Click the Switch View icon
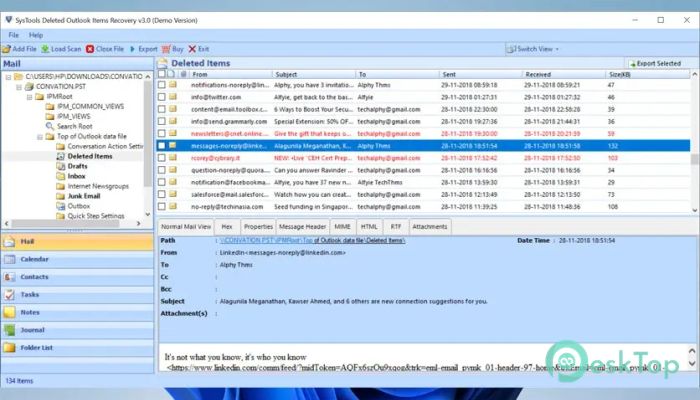The width and height of the screenshot is (700, 400). coord(510,49)
